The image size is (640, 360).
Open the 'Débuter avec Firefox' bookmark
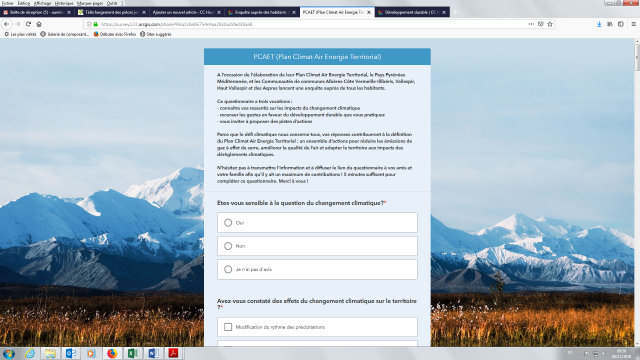click(x=115, y=34)
